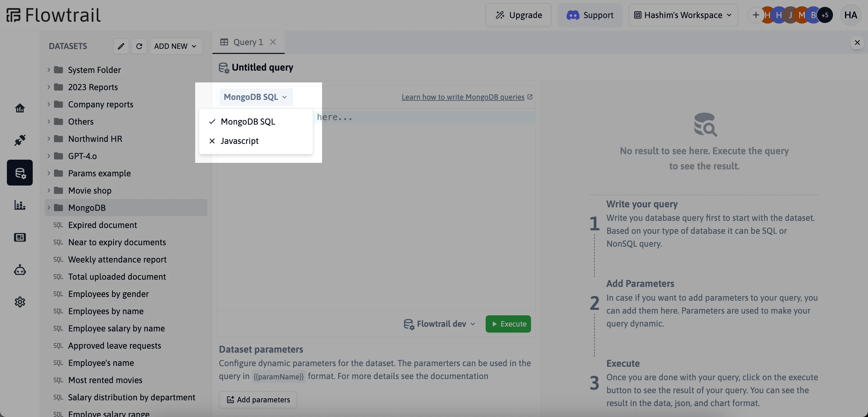Click Add parameters button

click(x=258, y=400)
